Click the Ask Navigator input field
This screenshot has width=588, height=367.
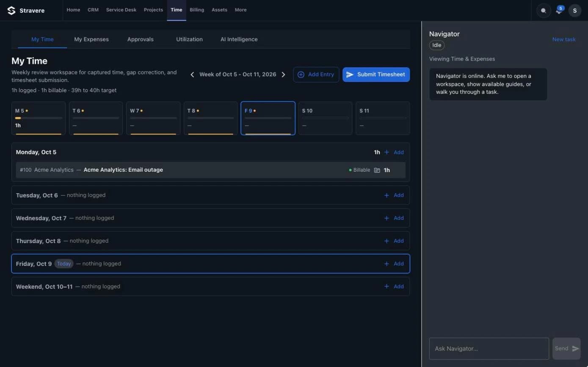[489, 348]
